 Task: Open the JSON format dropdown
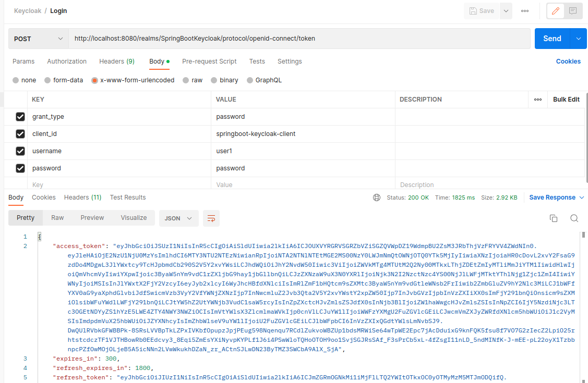click(x=178, y=218)
